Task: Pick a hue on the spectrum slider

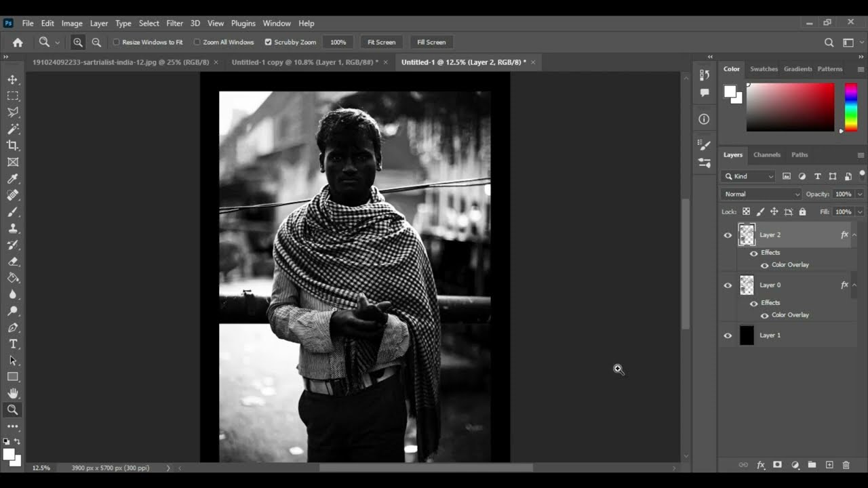Action: 851,107
